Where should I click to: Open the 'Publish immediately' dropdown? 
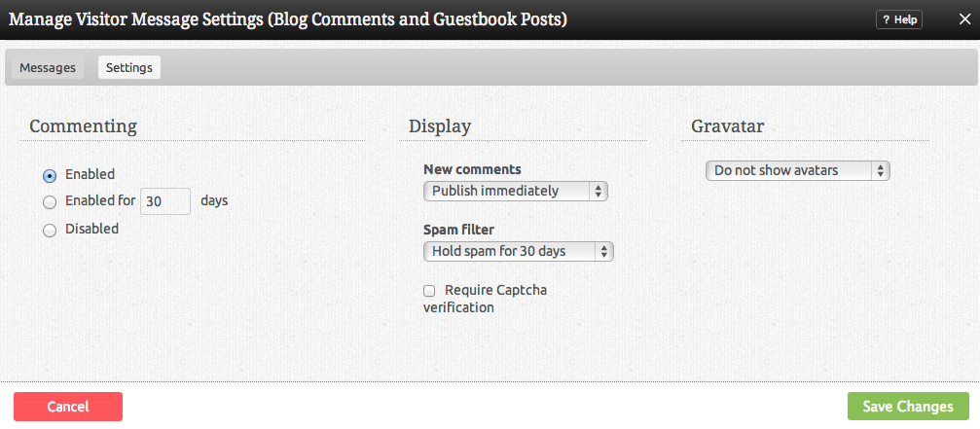click(x=516, y=191)
